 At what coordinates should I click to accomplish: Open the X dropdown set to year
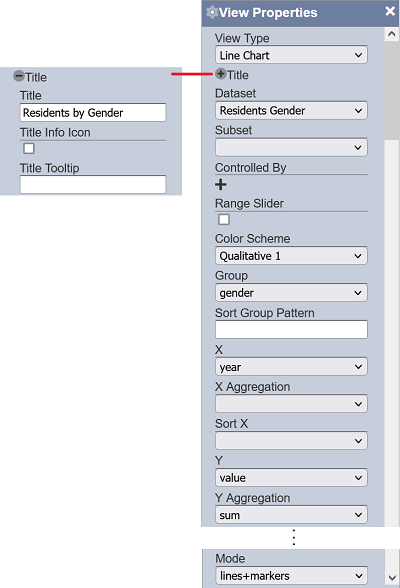[291, 367]
